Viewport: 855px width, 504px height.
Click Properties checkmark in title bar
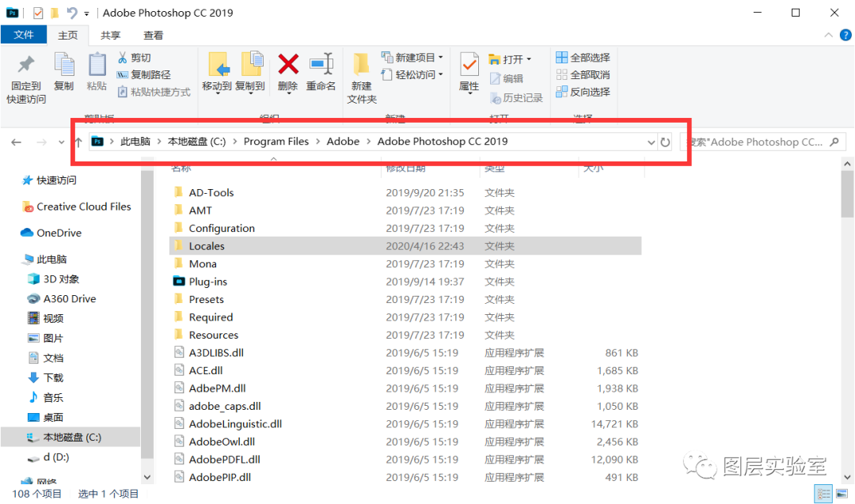pos(38,13)
